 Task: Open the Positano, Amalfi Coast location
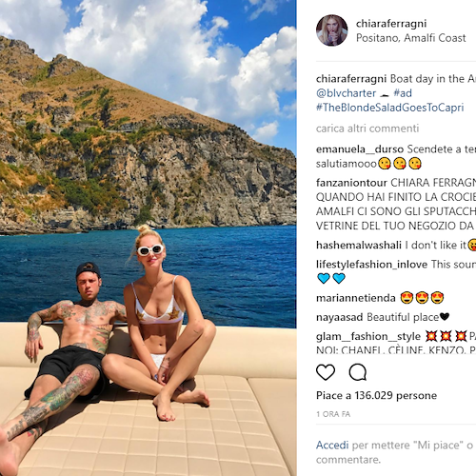pos(410,38)
